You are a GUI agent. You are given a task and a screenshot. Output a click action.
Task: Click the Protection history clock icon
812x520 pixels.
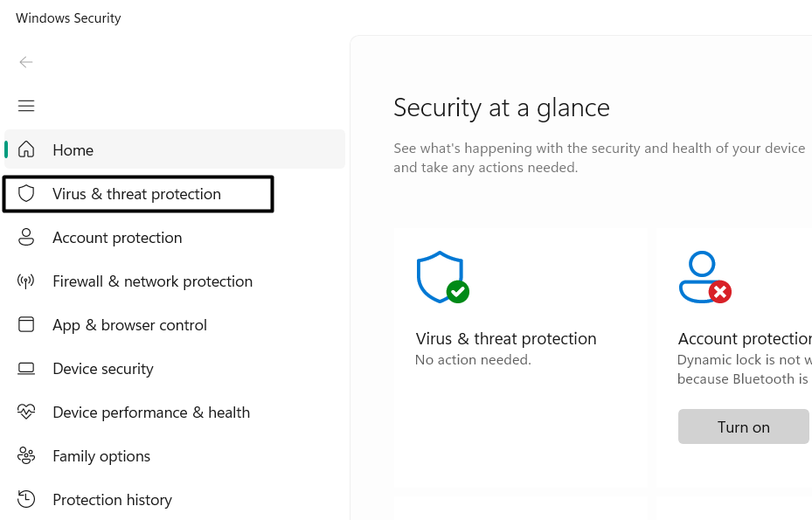point(26,499)
